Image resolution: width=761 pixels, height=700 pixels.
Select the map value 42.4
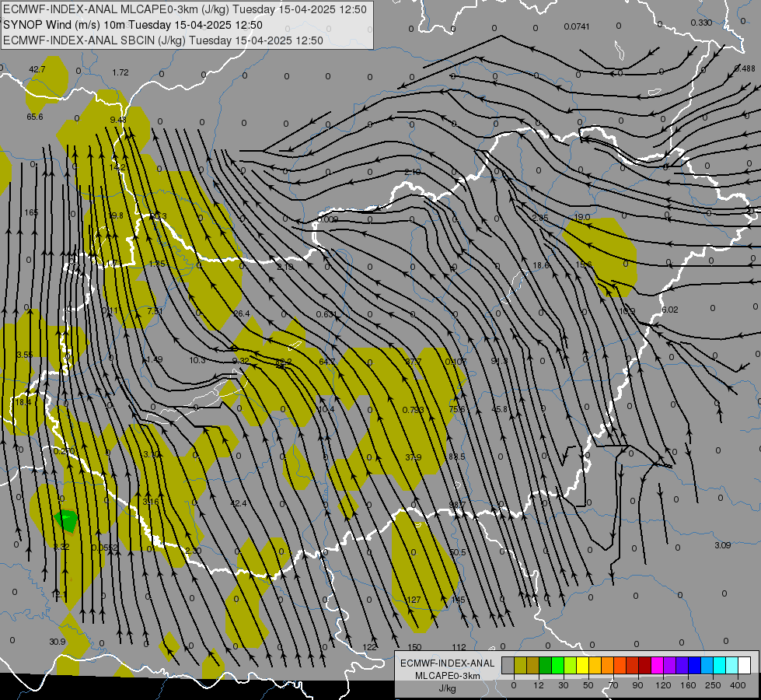pyautogui.click(x=239, y=503)
